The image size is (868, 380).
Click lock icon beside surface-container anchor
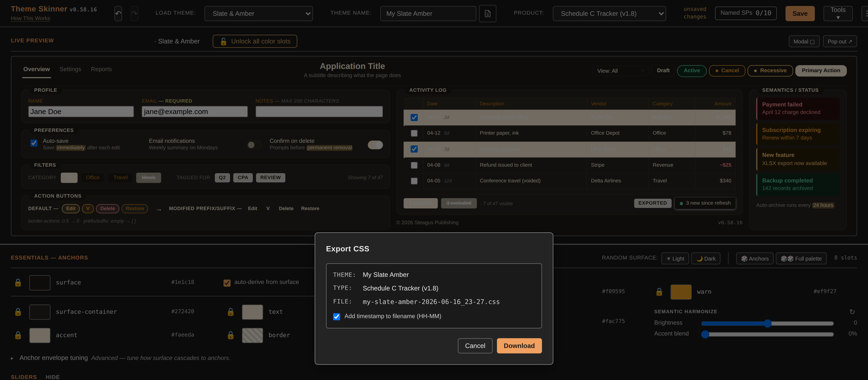18,312
